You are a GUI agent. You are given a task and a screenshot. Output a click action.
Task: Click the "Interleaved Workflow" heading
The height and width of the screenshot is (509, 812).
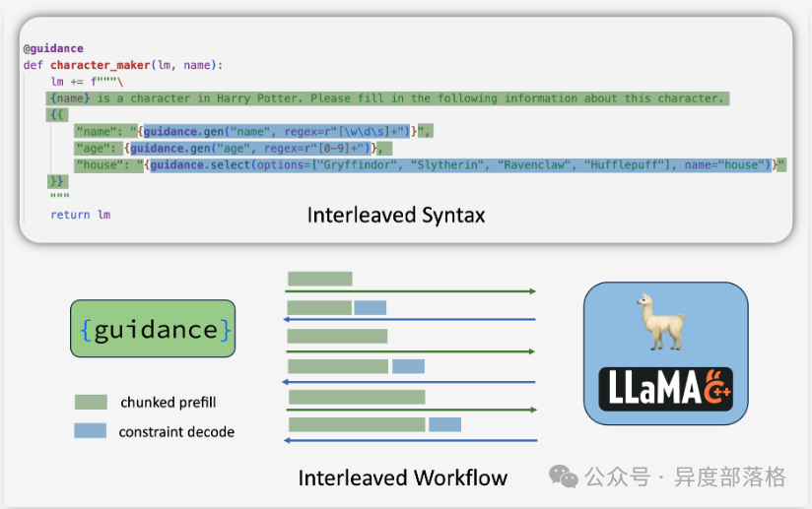402,477
